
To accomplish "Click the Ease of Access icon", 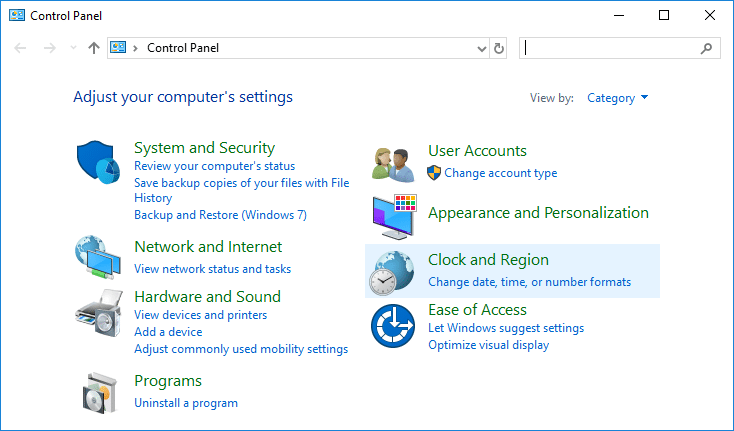I will (x=393, y=326).
